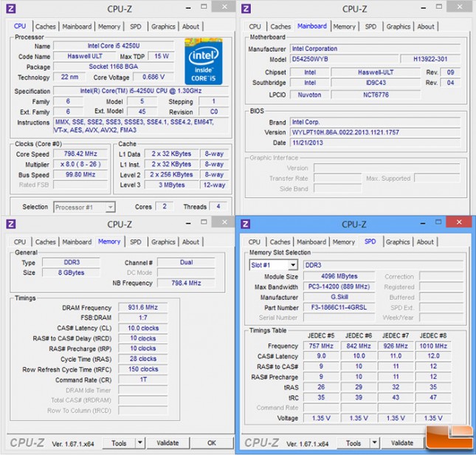Image resolution: width=476 pixels, height=455 pixels.
Task: Go to Caches tab in the Memory window
Action: 46,242
